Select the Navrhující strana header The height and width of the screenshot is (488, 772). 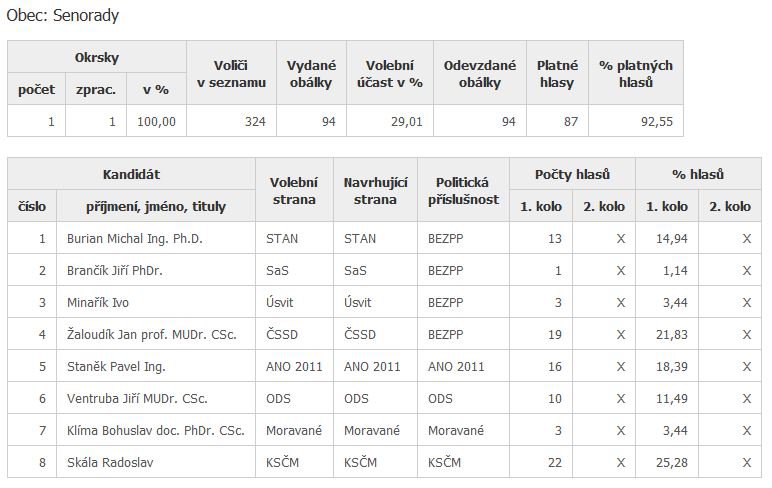click(x=375, y=191)
